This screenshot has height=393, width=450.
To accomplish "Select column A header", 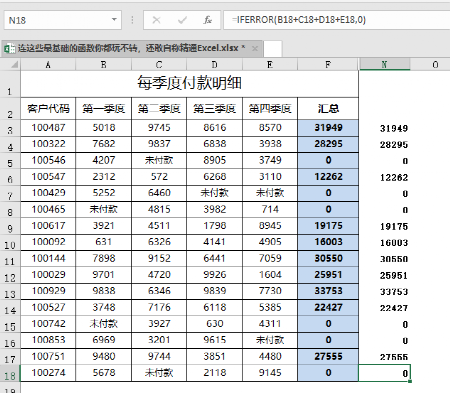I will pos(48,65).
